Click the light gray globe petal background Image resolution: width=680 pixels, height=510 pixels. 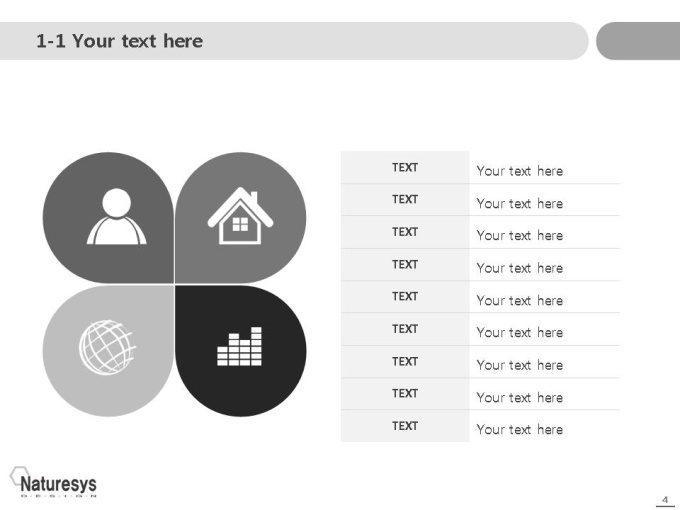tap(108, 351)
